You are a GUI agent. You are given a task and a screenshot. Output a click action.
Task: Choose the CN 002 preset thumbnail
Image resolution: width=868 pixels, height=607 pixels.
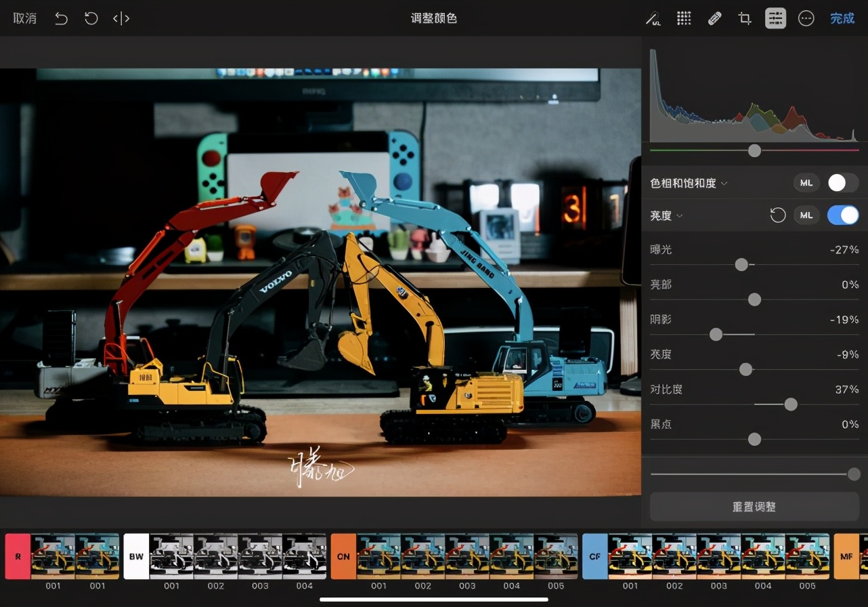[423, 556]
